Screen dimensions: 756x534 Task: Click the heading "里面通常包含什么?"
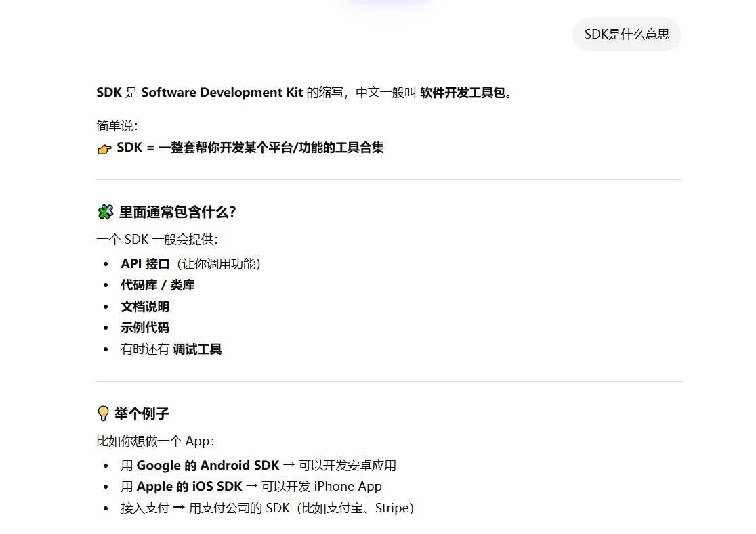pyautogui.click(x=177, y=212)
